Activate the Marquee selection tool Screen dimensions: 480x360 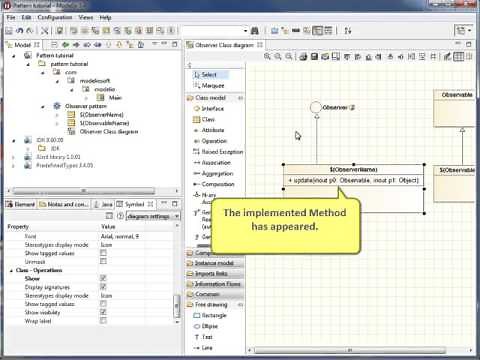point(209,86)
